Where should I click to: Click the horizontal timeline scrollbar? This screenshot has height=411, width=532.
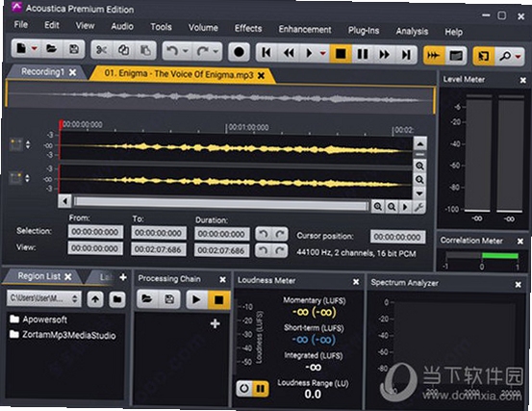click(x=220, y=204)
